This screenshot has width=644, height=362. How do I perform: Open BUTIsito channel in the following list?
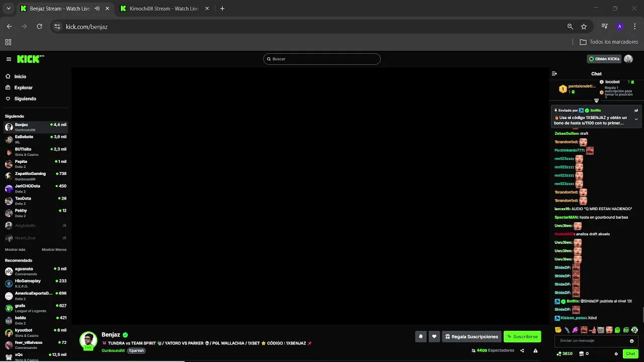click(35, 151)
